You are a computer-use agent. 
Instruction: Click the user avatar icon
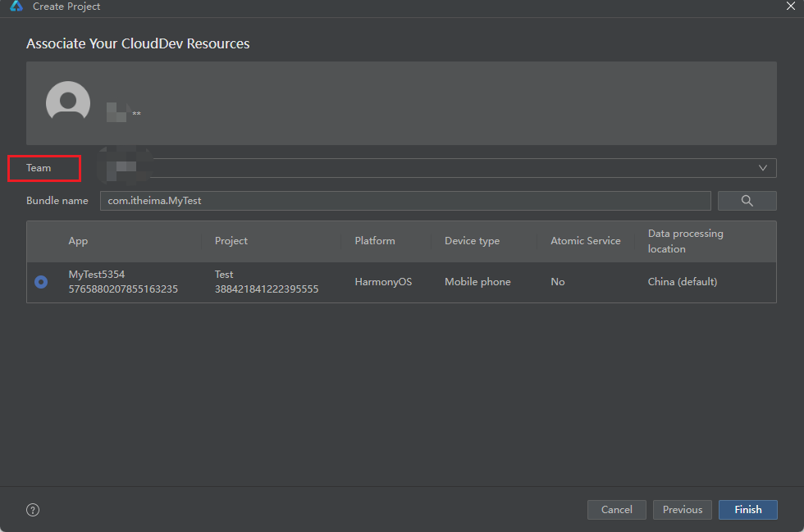point(68,102)
